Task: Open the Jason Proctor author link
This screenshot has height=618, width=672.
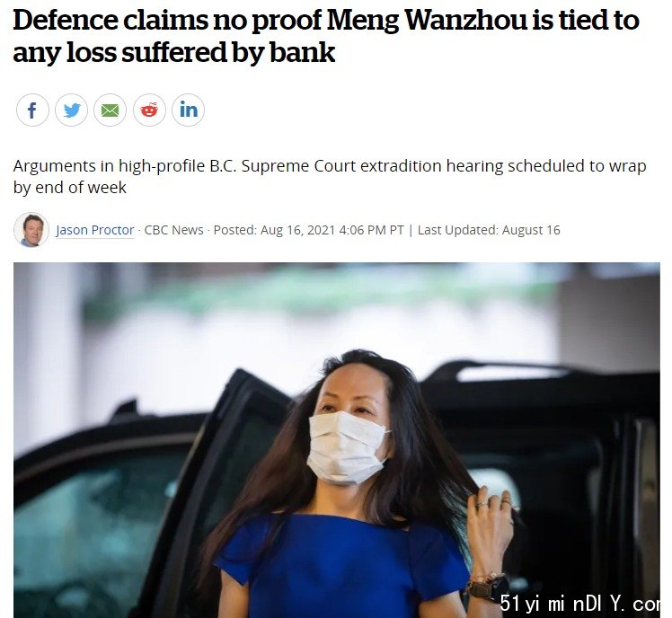Action: point(94,230)
